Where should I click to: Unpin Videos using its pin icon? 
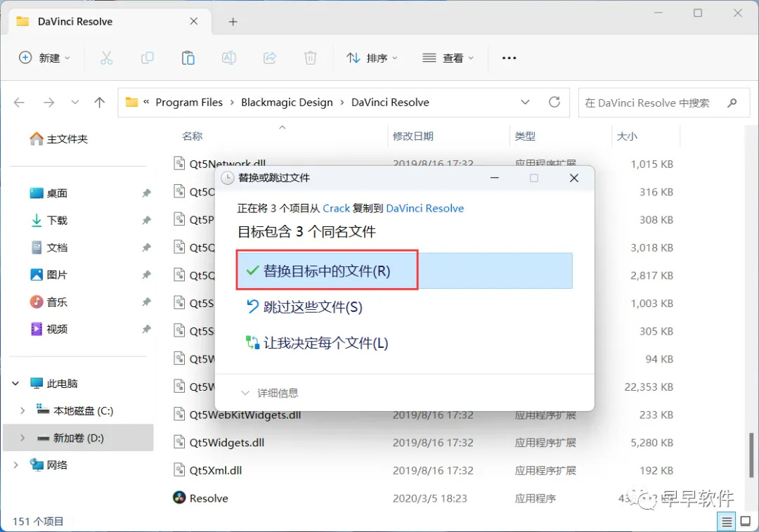point(146,329)
